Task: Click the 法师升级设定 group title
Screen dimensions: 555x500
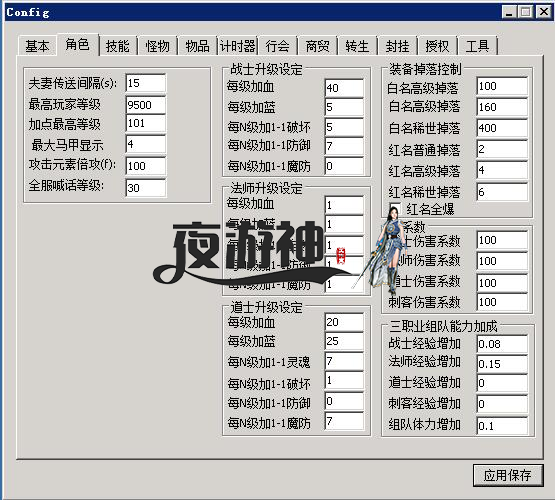Action: point(266,188)
